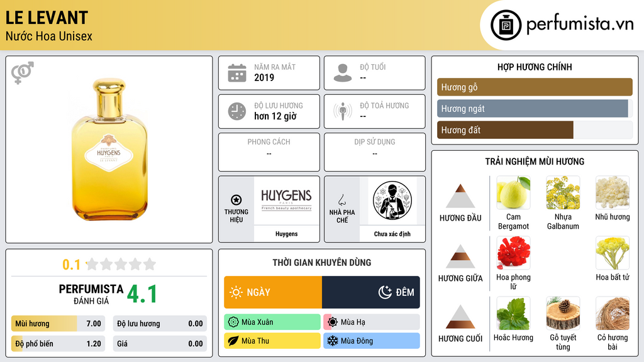Click the Chưa xác định perfumer caption

(392, 234)
